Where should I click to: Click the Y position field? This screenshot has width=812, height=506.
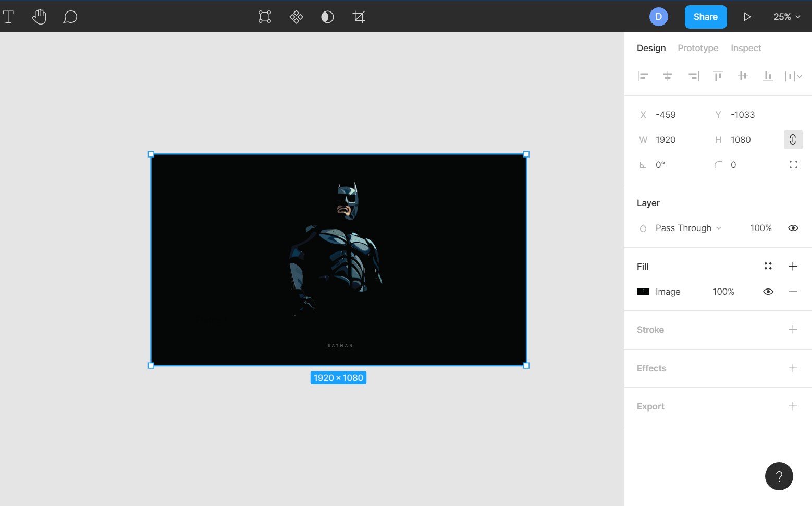[747, 115]
